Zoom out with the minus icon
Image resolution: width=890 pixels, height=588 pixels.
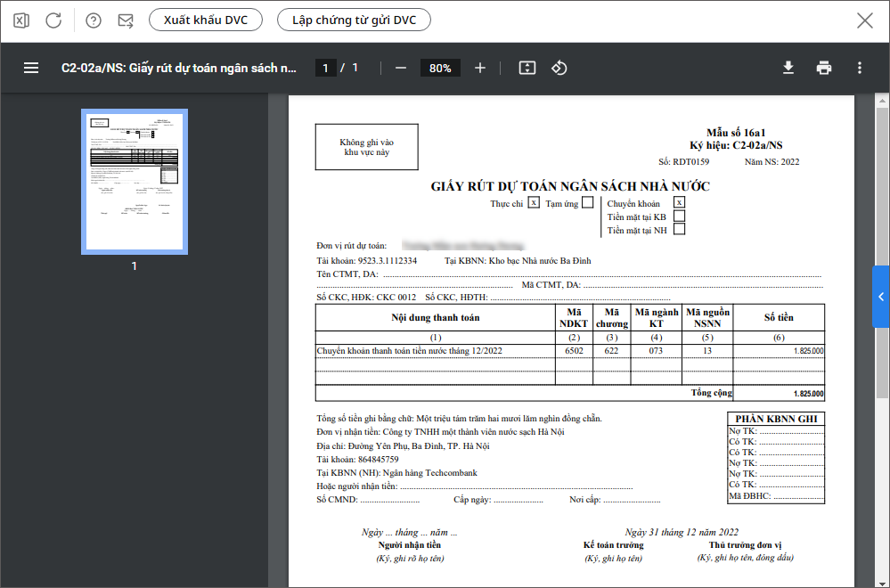tap(401, 68)
